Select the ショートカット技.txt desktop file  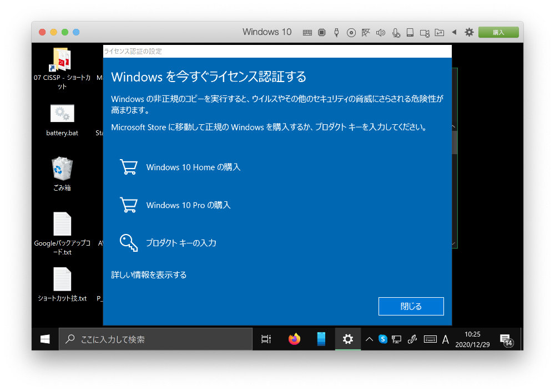(x=62, y=284)
